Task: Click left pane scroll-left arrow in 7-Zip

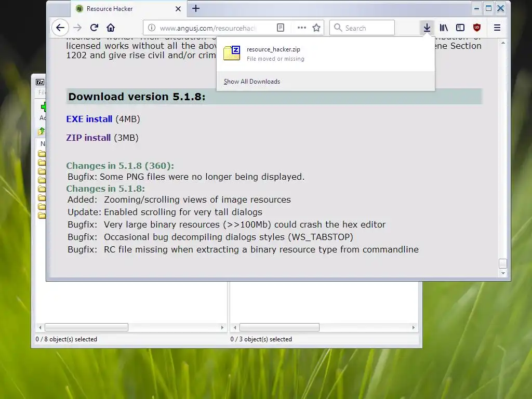Action: click(40, 327)
